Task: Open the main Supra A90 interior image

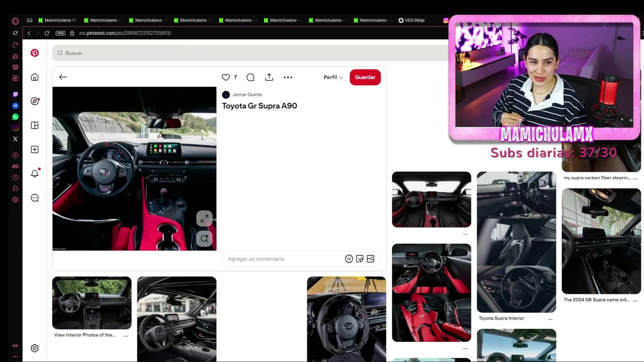Action: coord(134,168)
